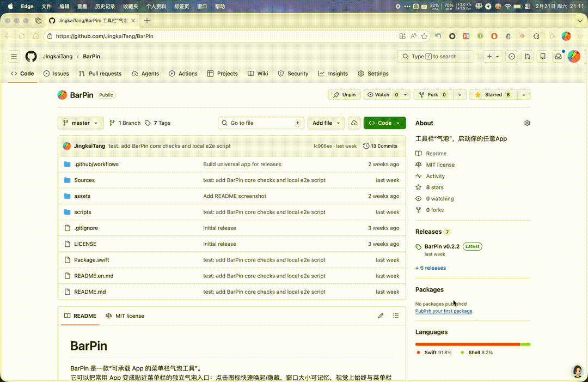588x382 pixels.
Task: Open the 7 Tags link
Action: coord(157,123)
